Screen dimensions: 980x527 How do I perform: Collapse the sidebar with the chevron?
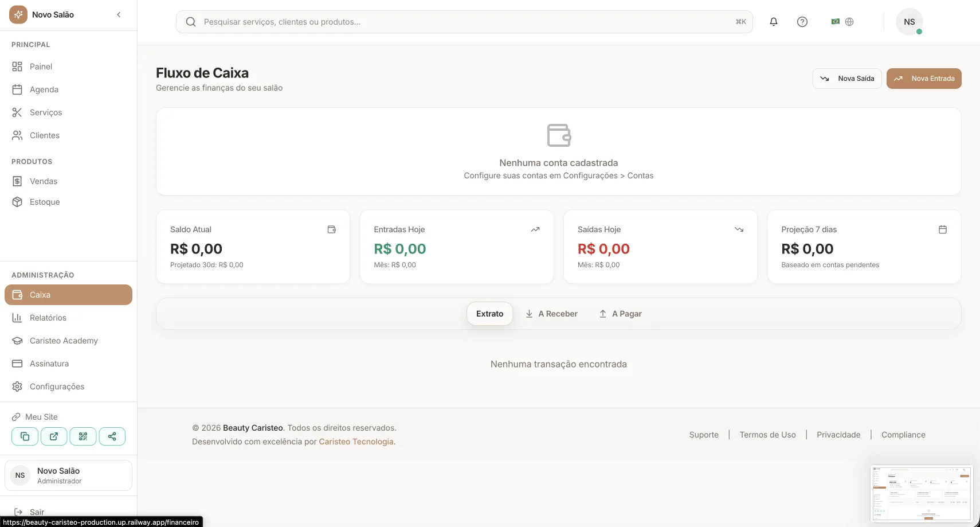click(x=119, y=15)
